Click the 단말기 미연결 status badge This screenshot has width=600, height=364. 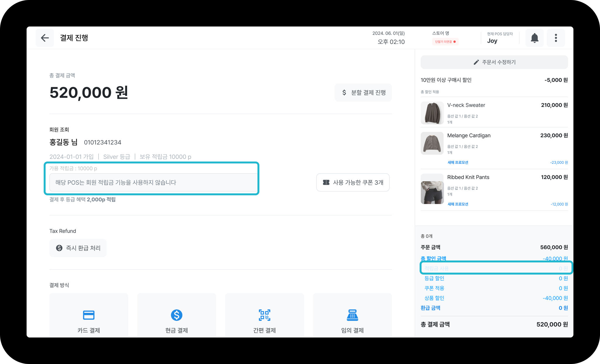coord(445,42)
